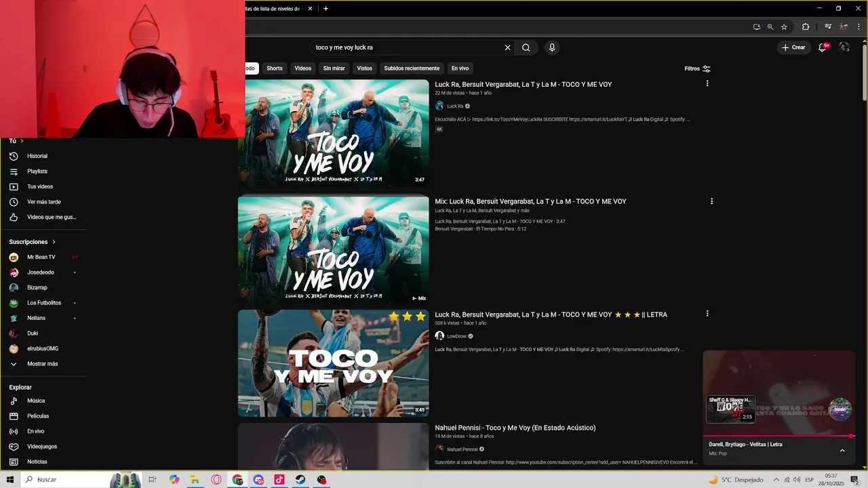Open Nahuel Pennisi Toco y Me Voy title
Viewport: 868px width, 488px height.
tap(515, 428)
